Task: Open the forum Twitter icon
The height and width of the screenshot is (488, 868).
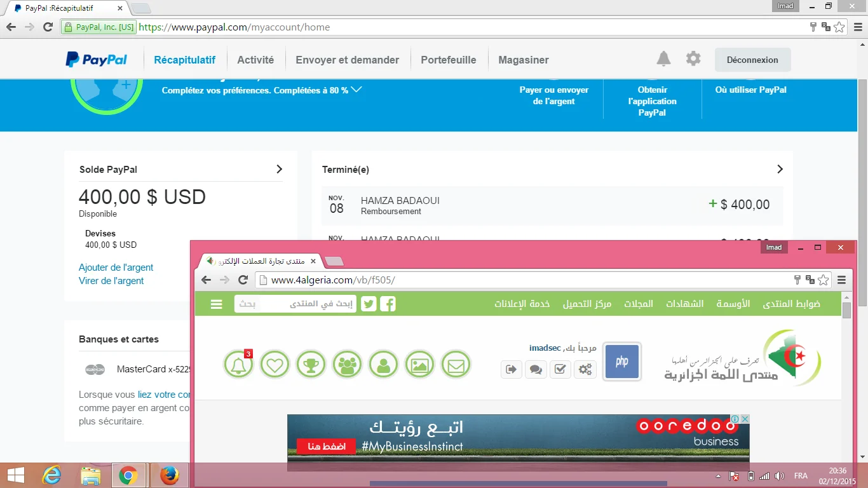Action: [369, 304]
